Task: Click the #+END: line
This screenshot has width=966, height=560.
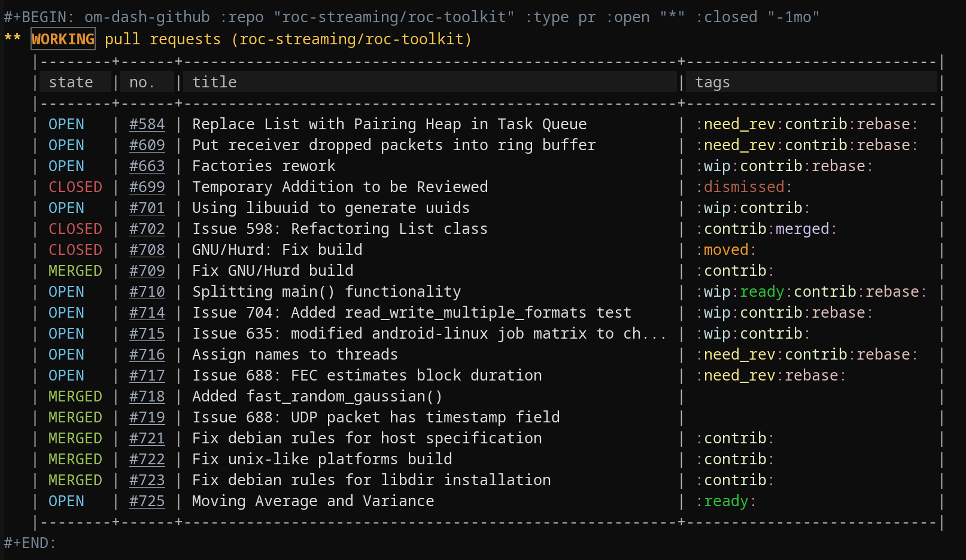Action: coord(30,543)
